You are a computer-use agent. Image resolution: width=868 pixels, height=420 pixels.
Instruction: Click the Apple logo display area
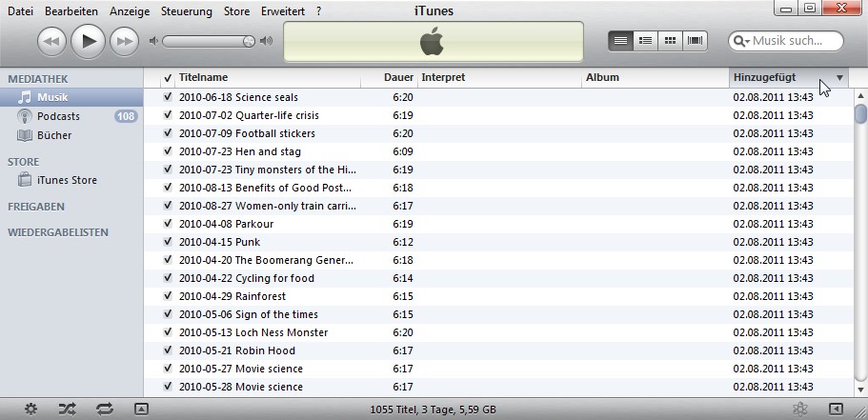434,42
